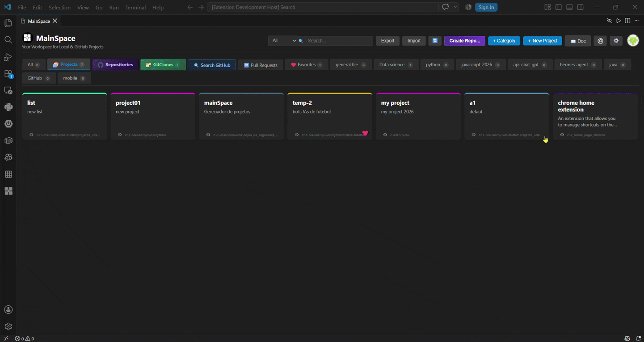Expand the chat dropdown arrow in the title bar

pyautogui.click(x=455, y=7)
